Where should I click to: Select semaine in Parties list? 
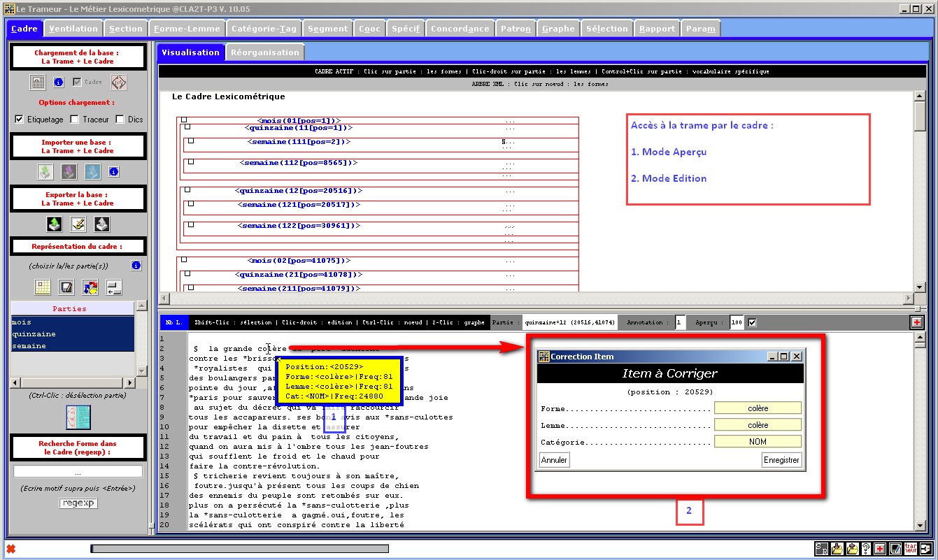72,345
